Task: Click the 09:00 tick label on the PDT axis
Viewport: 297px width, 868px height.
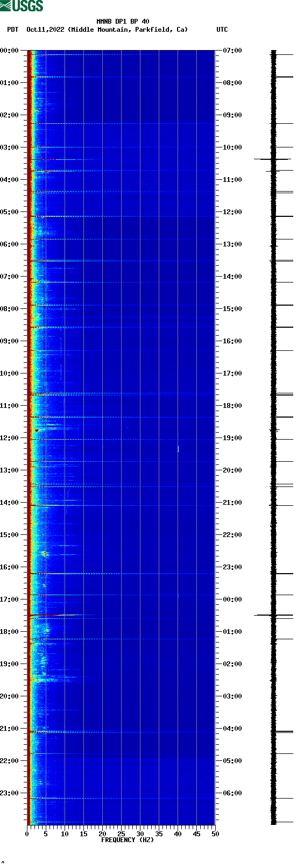Action: (9, 341)
